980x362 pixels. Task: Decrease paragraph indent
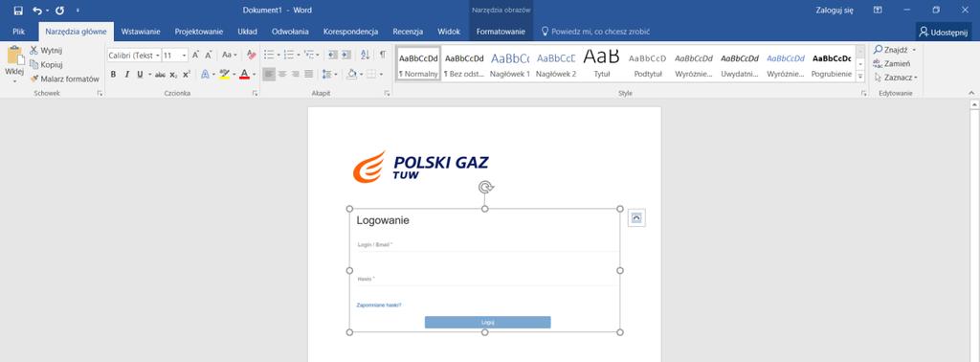click(x=332, y=55)
